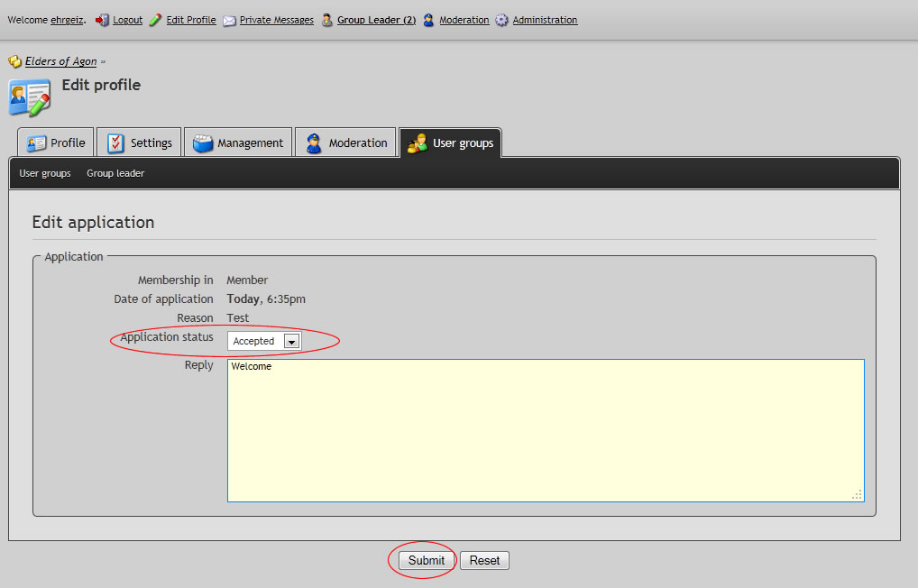Click inside the Reply text area
Viewport: 918px width, 588px height.
[545, 430]
